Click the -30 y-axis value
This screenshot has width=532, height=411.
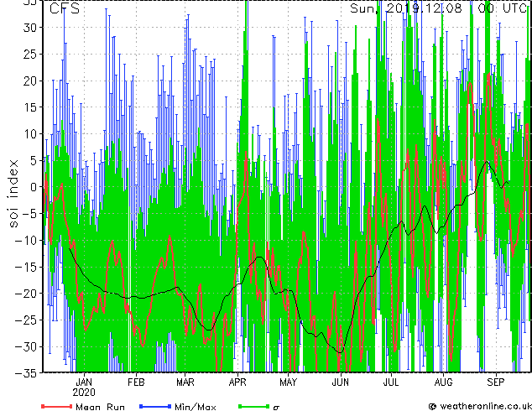click(x=26, y=346)
